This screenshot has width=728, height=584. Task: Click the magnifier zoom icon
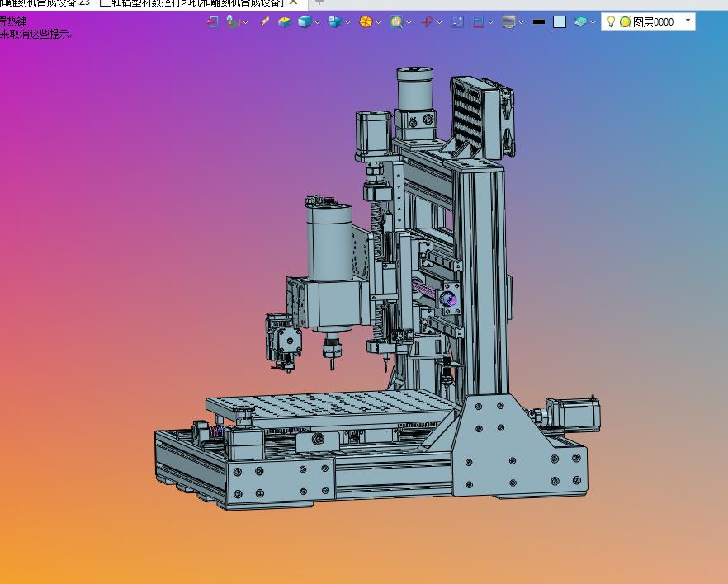(x=396, y=21)
